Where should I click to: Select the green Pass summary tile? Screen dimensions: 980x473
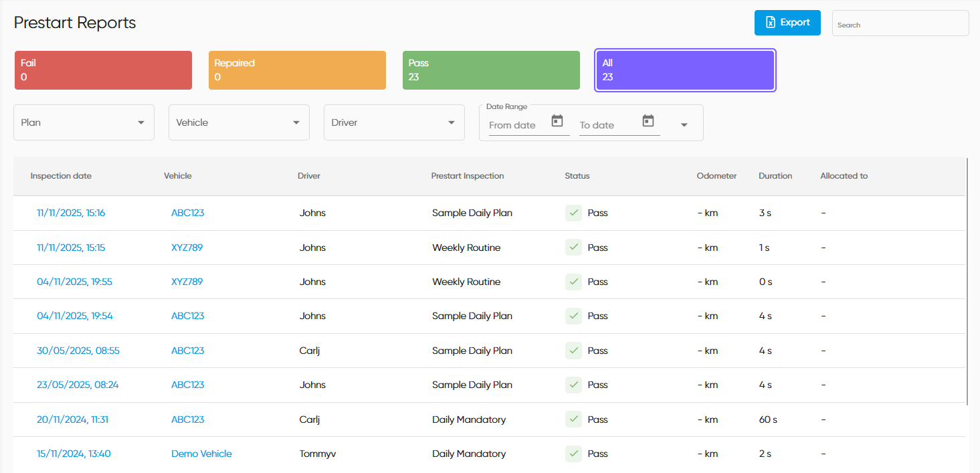coord(490,70)
